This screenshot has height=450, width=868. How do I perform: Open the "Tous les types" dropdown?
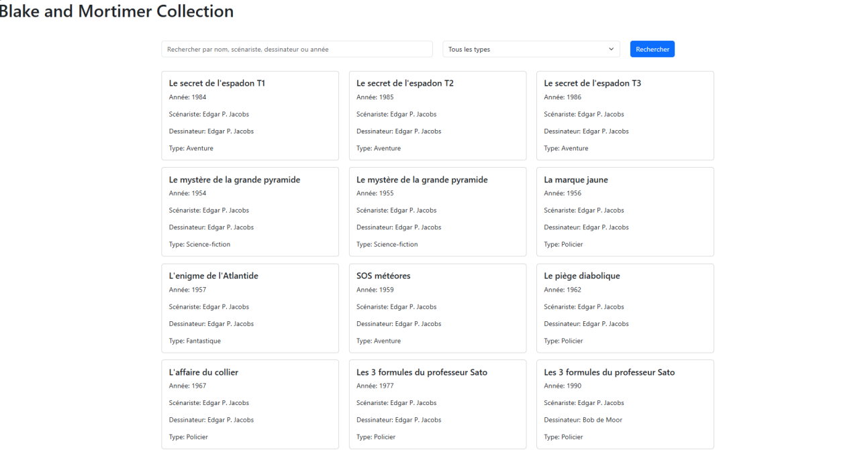pyautogui.click(x=531, y=49)
